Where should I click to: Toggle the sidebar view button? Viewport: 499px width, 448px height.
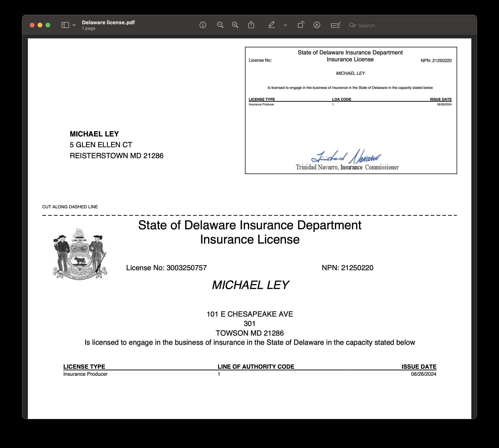[x=65, y=25]
